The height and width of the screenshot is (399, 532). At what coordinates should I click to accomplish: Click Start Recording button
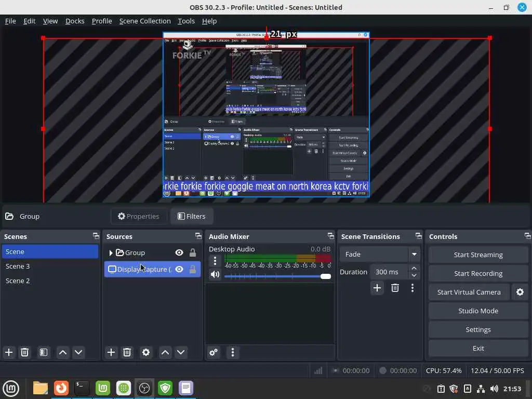click(478, 273)
